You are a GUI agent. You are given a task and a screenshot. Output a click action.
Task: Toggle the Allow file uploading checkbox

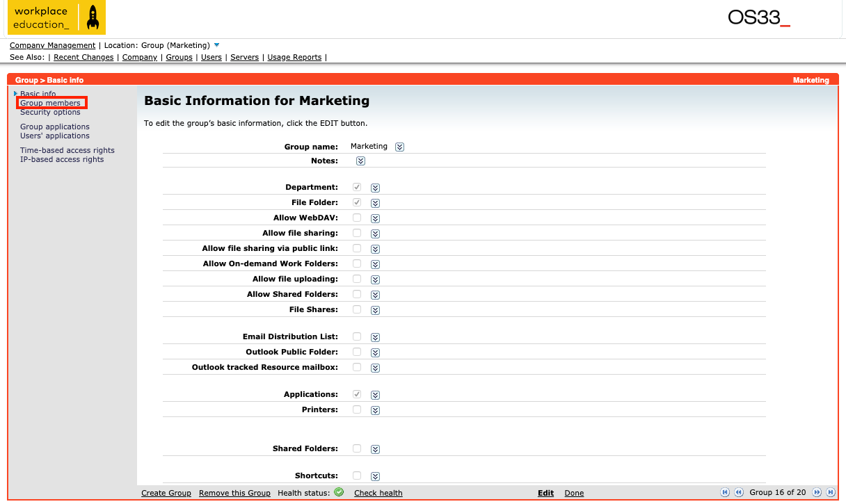tap(357, 279)
